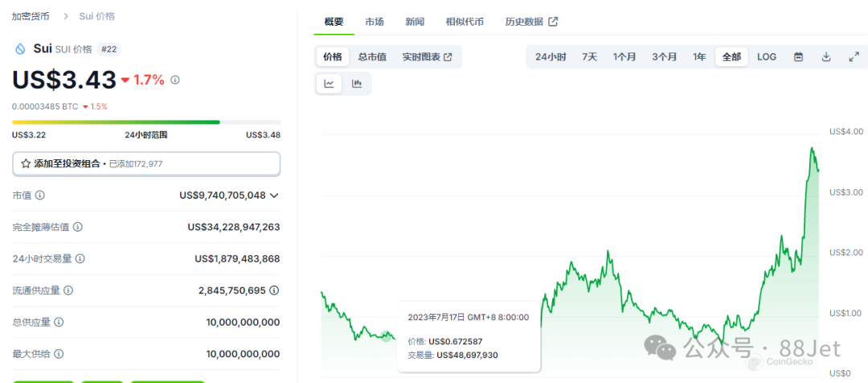Image resolution: width=868 pixels, height=383 pixels.
Task: Expand chart to fullscreen
Action: [x=854, y=56]
